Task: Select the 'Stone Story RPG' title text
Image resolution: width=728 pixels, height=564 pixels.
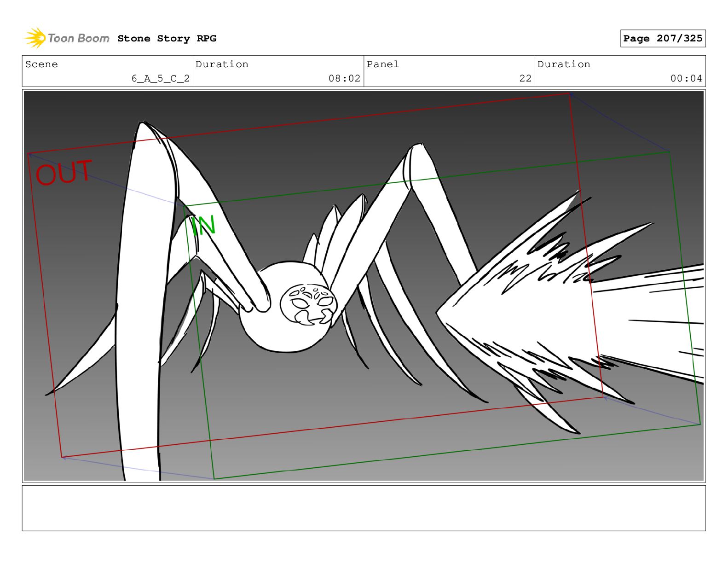Action: pyautogui.click(x=167, y=38)
